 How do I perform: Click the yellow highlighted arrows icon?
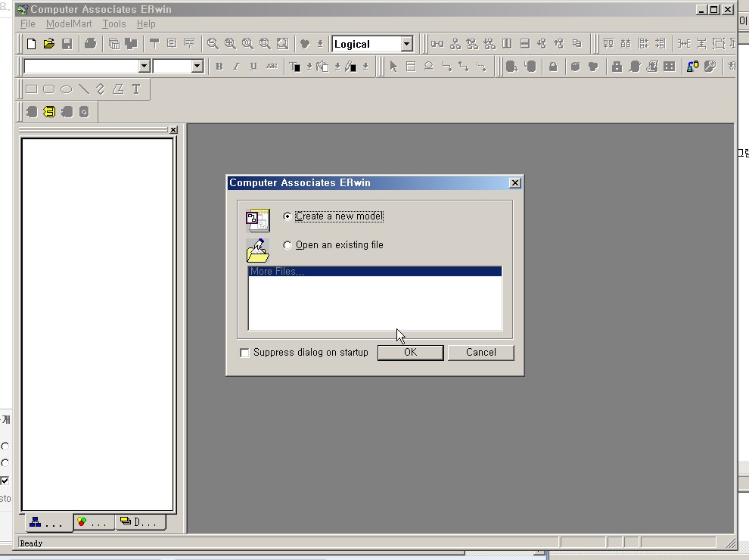coord(49,112)
